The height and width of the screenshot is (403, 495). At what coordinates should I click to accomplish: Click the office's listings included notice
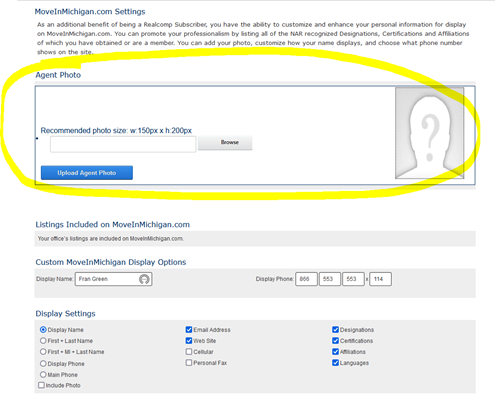pyautogui.click(x=111, y=239)
